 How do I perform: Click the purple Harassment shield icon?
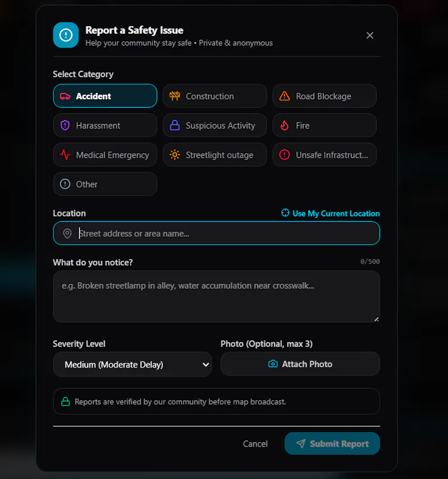(x=65, y=125)
